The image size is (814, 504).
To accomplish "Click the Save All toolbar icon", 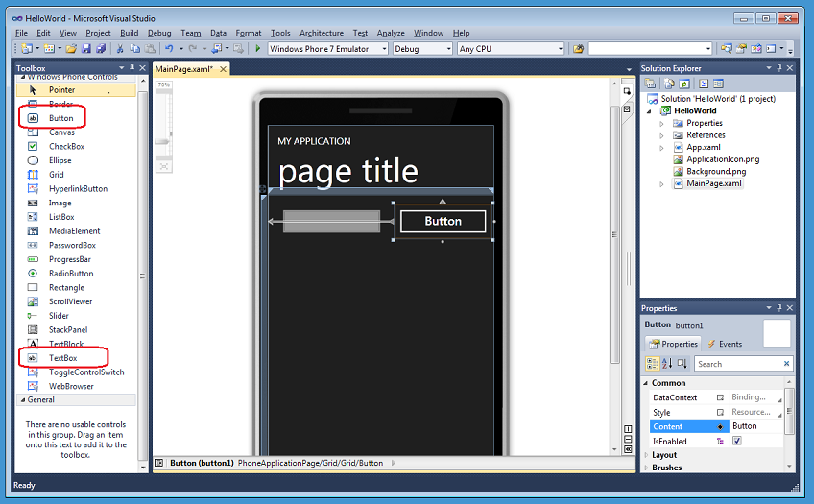I will [x=101, y=48].
